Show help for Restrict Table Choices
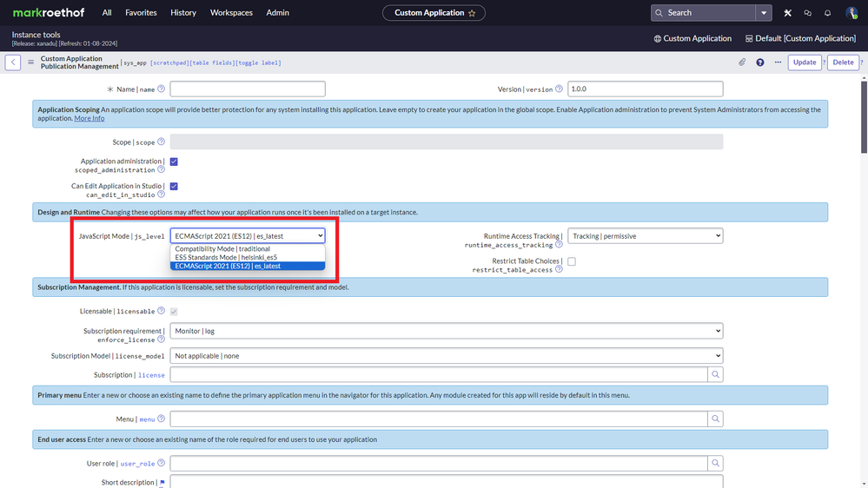 [x=559, y=269]
